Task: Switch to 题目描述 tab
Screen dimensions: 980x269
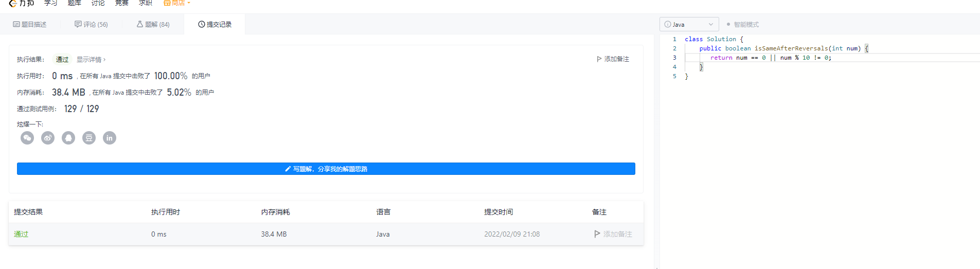Action: tap(30, 24)
